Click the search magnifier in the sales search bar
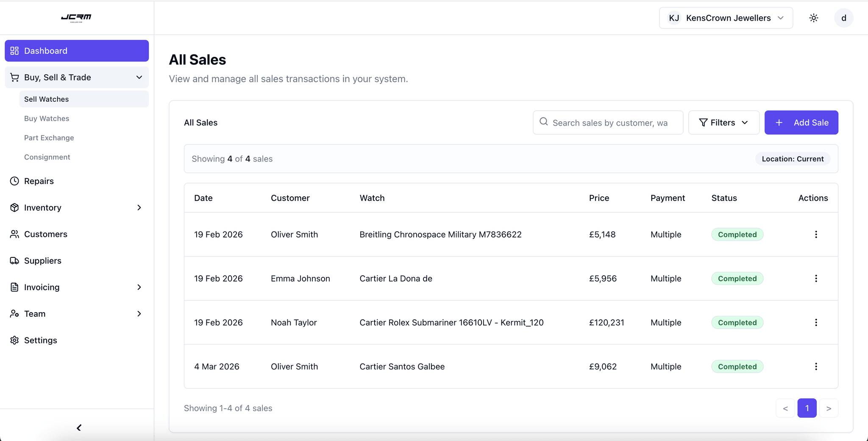This screenshot has height=441, width=868. click(x=543, y=122)
